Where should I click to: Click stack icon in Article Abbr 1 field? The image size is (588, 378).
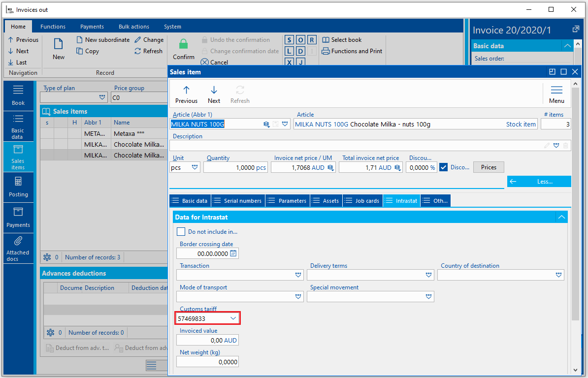266,124
